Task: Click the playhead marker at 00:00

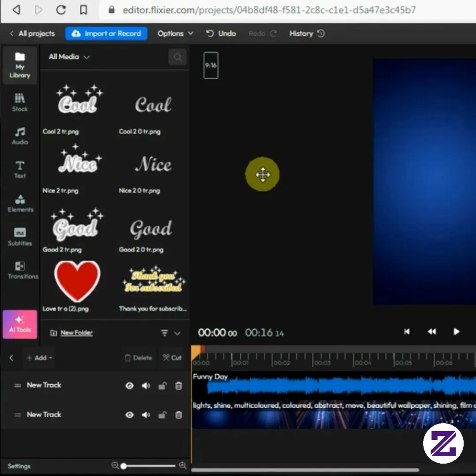Action: tap(196, 352)
